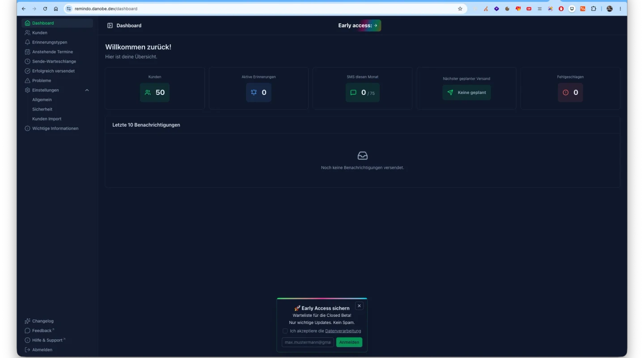Open Anstehende Termine calendar icon
Image resolution: width=644 pixels, height=358 pixels.
pyautogui.click(x=28, y=52)
